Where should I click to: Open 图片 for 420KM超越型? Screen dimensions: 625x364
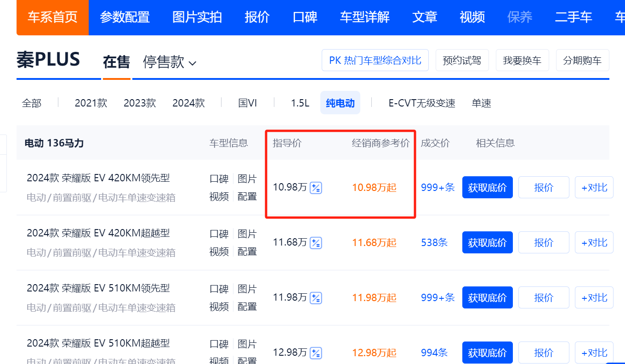(247, 234)
